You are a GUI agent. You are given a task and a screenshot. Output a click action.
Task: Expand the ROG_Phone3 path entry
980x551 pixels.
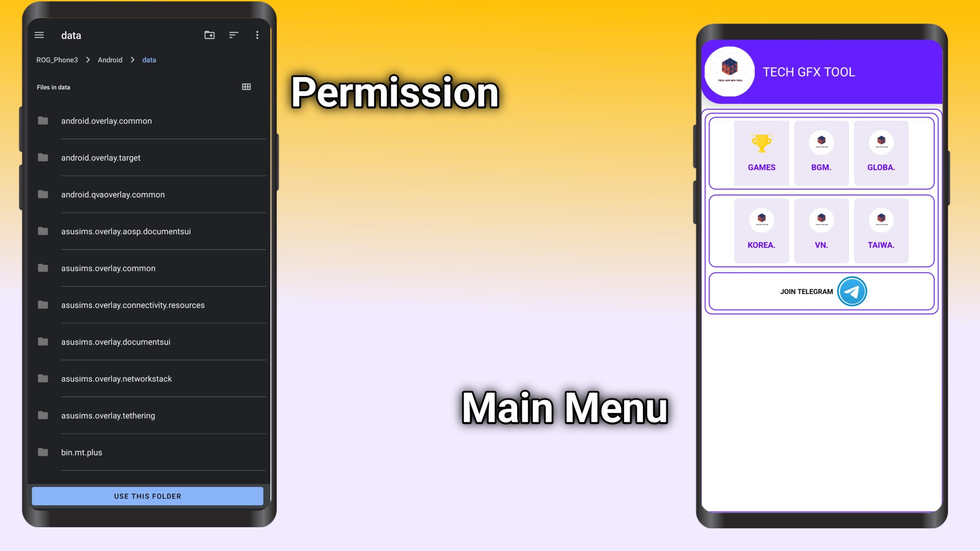coord(57,60)
